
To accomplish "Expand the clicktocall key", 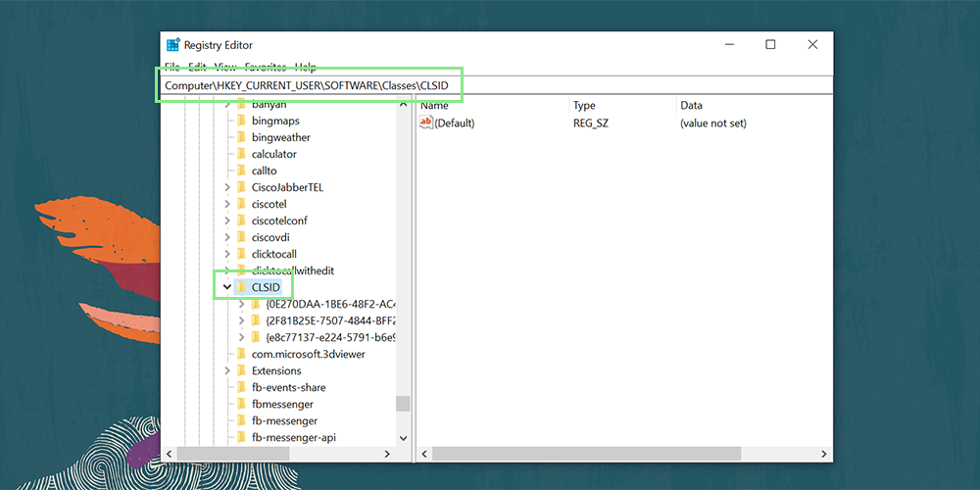I will click(x=227, y=254).
